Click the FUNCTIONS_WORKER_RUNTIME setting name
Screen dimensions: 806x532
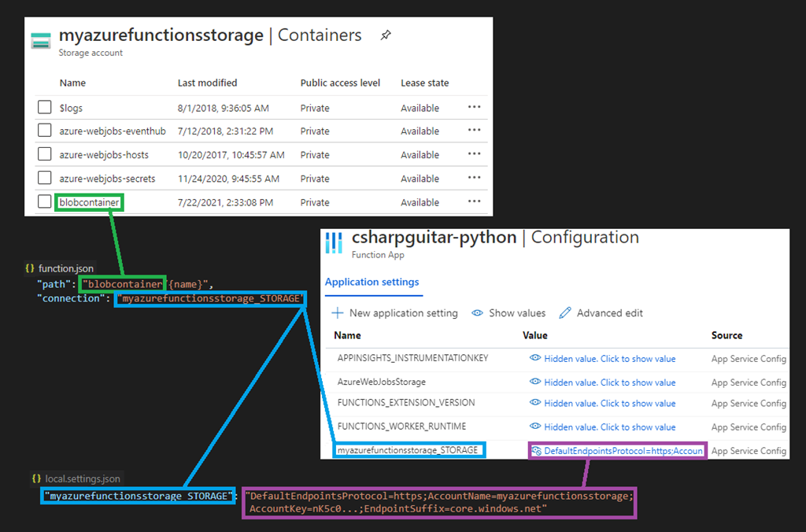coord(401,427)
